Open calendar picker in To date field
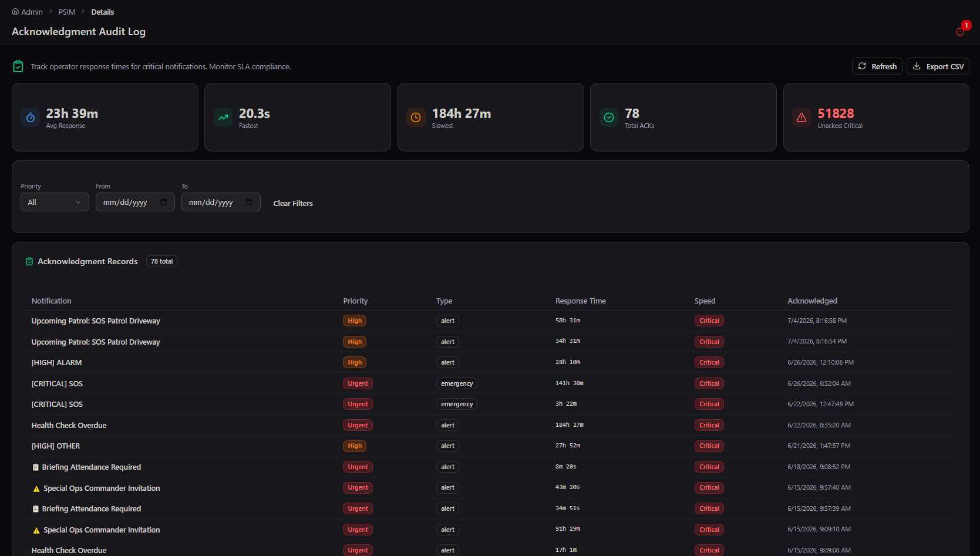 pos(249,202)
